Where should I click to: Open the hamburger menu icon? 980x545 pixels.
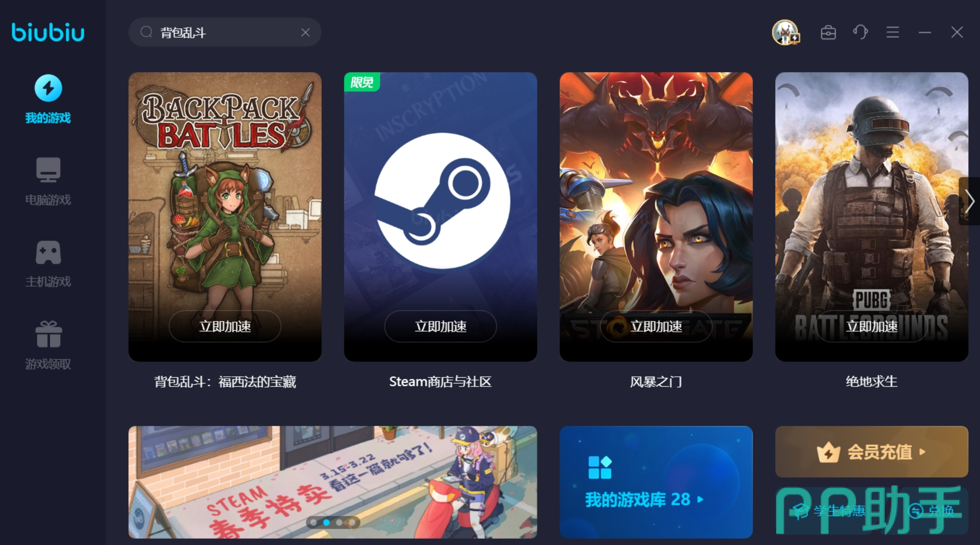tap(892, 32)
